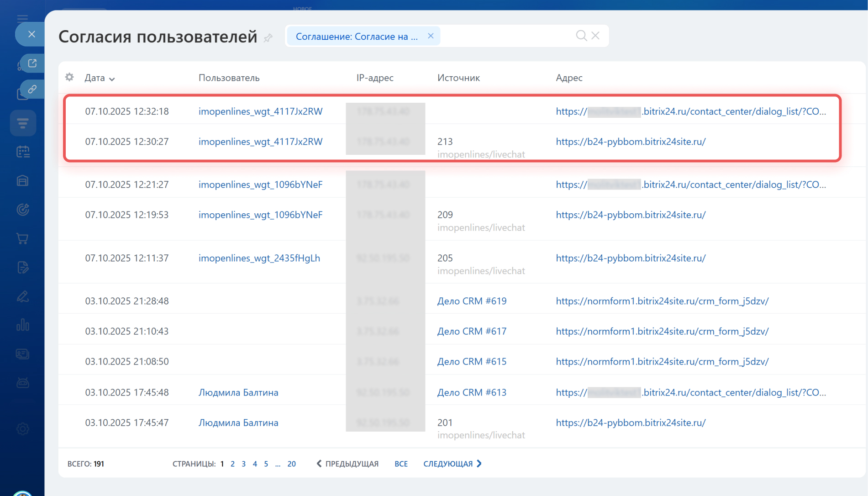Click the search magnifier icon
The image size is (868, 496).
click(x=581, y=36)
